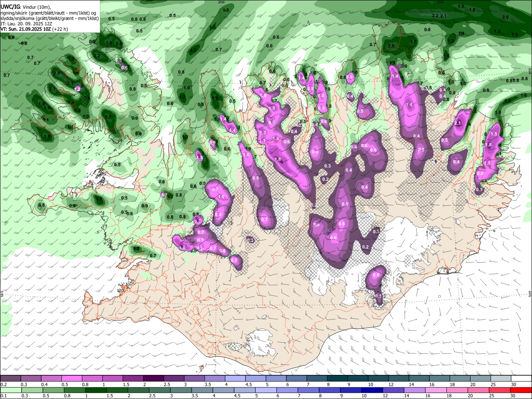Viewport: 532px width, 399px height.
Task: Click the navy blue 10–12 rain swatch
Action: click(x=372, y=390)
